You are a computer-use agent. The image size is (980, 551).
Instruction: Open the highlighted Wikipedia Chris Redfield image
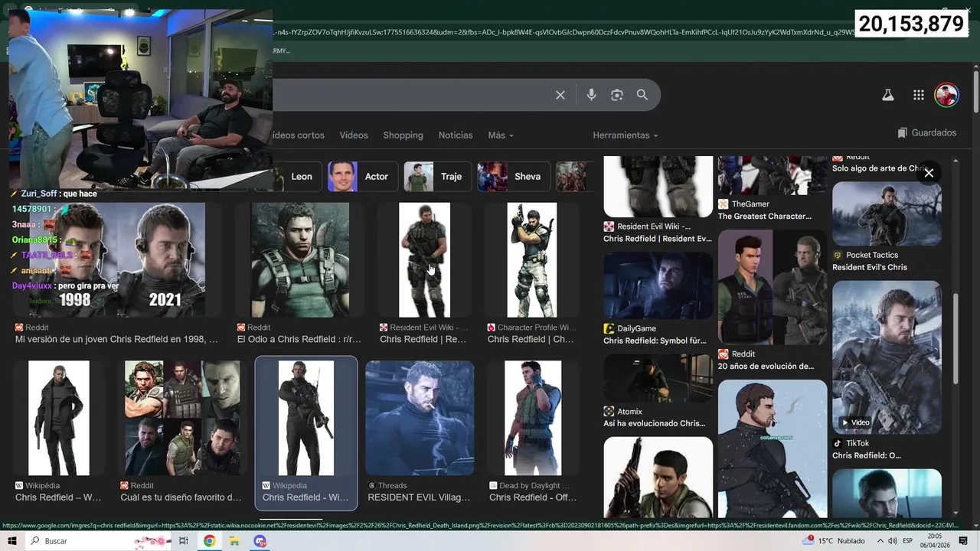pos(306,418)
